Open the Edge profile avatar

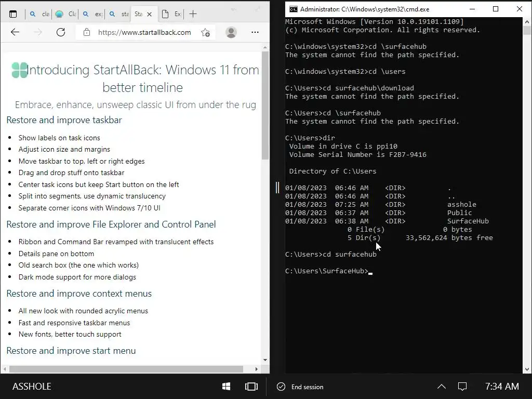click(231, 32)
